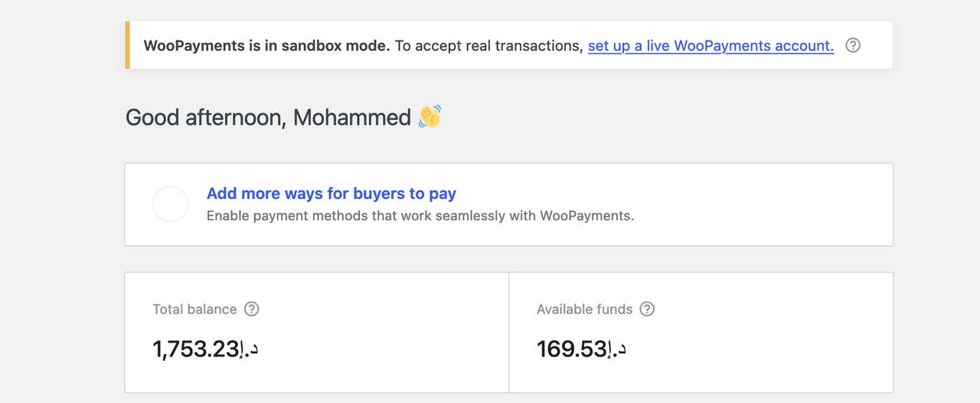
Task: Click the 'Total balance' label
Action: tap(194, 309)
